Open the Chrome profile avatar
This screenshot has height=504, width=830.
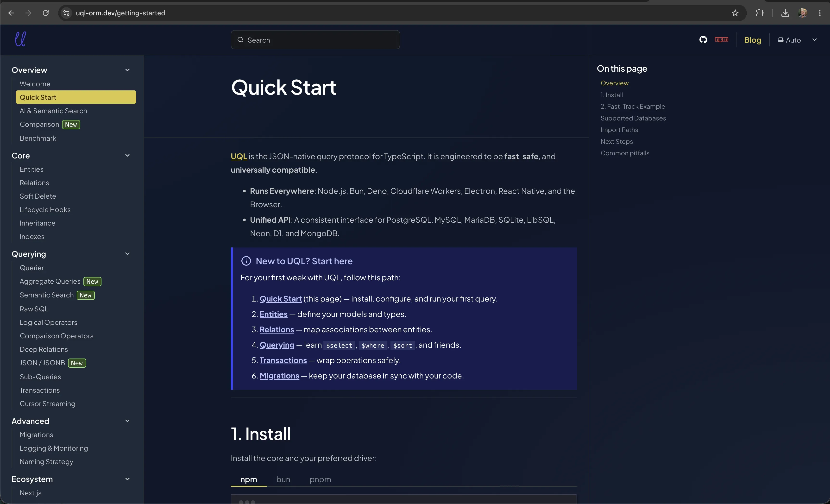tap(803, 13)
